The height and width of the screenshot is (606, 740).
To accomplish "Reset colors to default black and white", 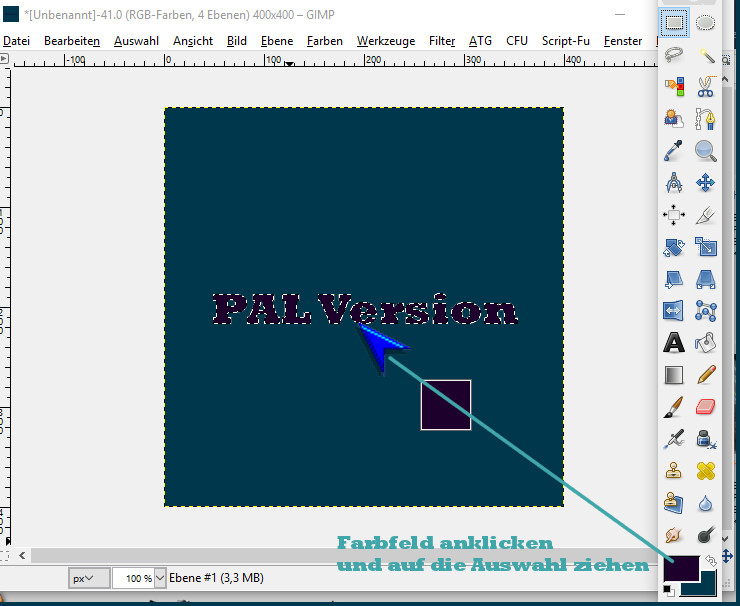I will point(669,590).
